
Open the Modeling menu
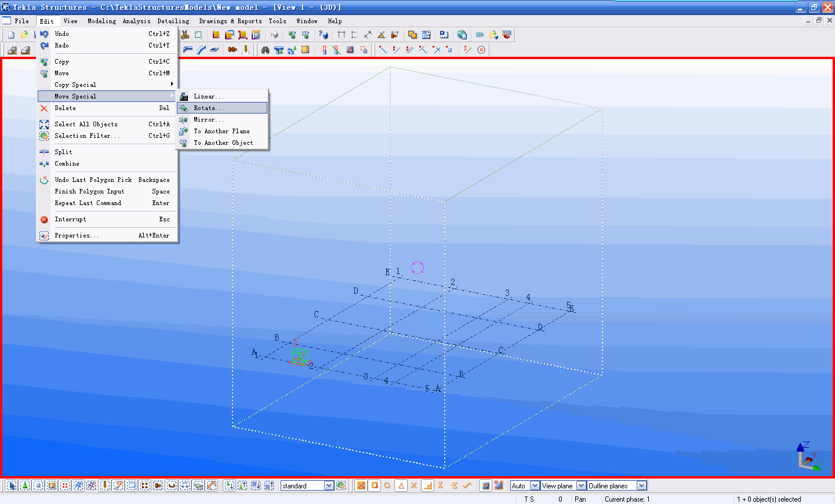101,21
